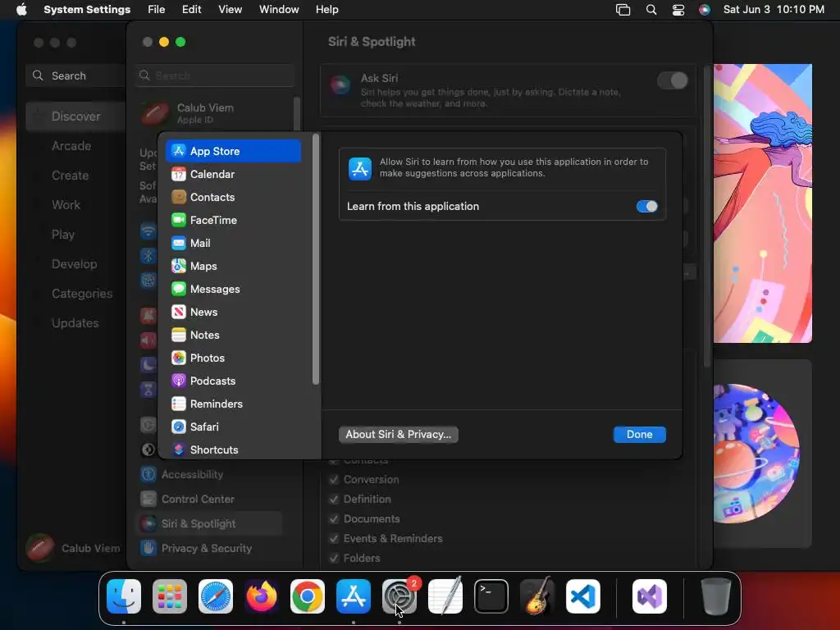The height and width of the screenshot is (630, 840).
Task: Click the System Settings search field
Action: point(215,75)
